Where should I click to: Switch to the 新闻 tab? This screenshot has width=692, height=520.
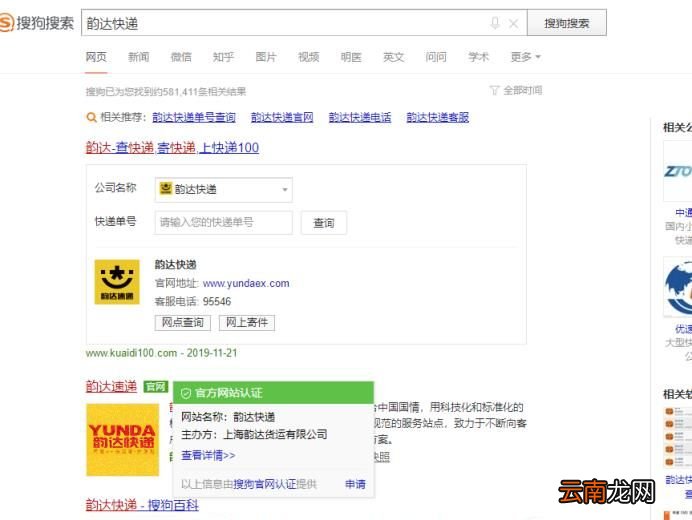[x=139, y=57]
